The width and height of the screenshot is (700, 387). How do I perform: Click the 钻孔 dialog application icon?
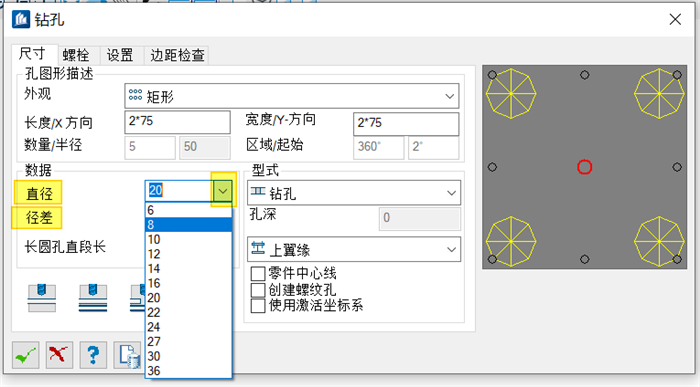[21, 20]
